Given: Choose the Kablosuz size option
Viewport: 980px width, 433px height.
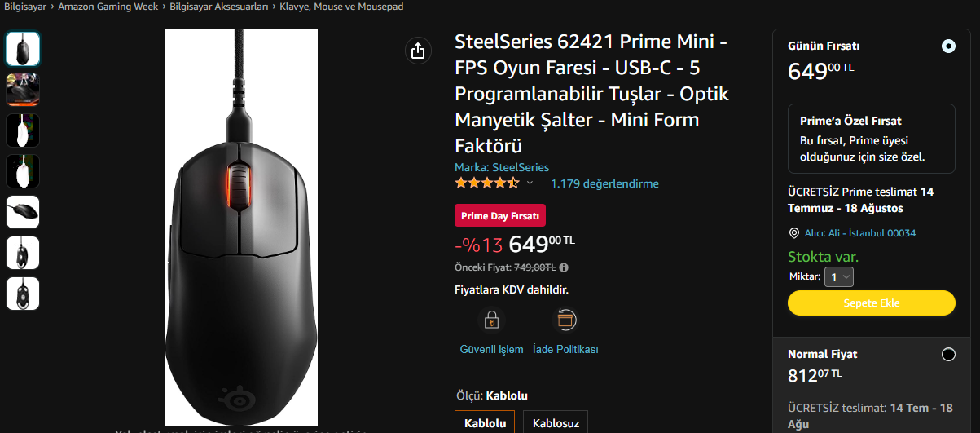Looking at the screenshot, I should 556,422.
